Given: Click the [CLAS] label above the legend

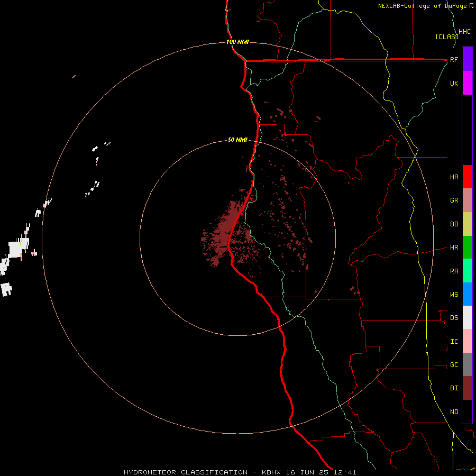Looking at the screenshot, I should click(447, 36).
